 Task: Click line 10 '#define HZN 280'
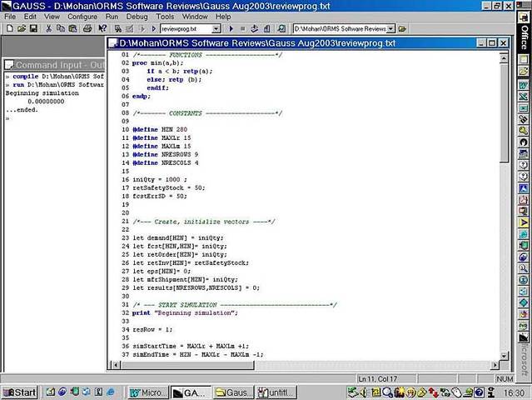point(160,129)
